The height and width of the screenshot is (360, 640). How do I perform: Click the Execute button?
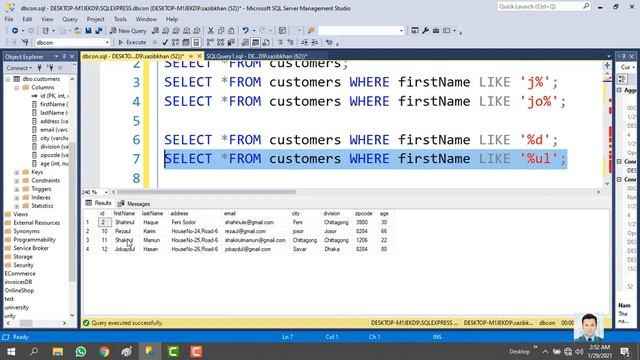tap(132, 42)
